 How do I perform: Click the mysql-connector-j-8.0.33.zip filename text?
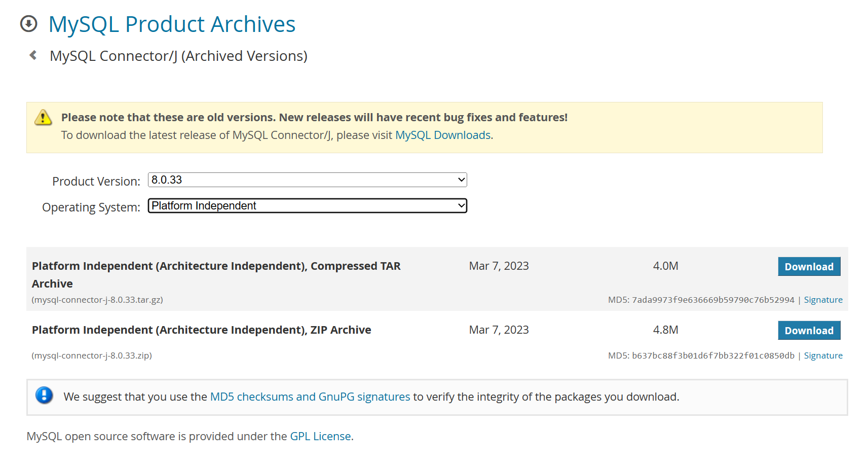point(92,356)
